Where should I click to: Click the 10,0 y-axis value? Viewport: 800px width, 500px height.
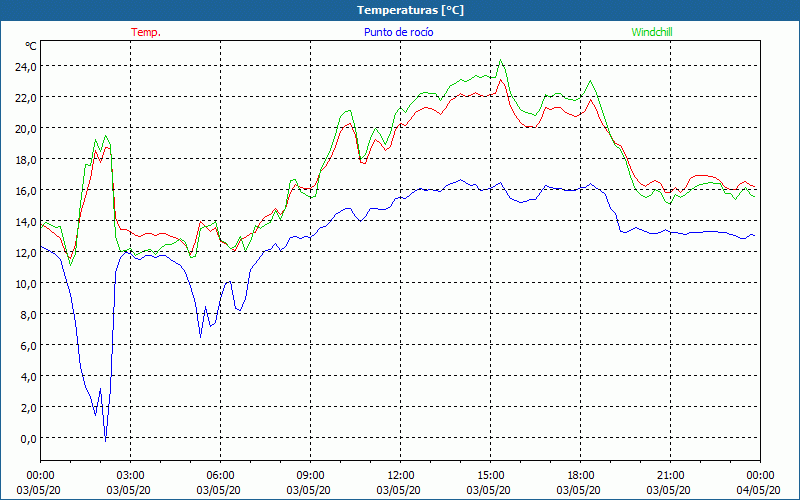pyautogui.click(x=26, y=283)
